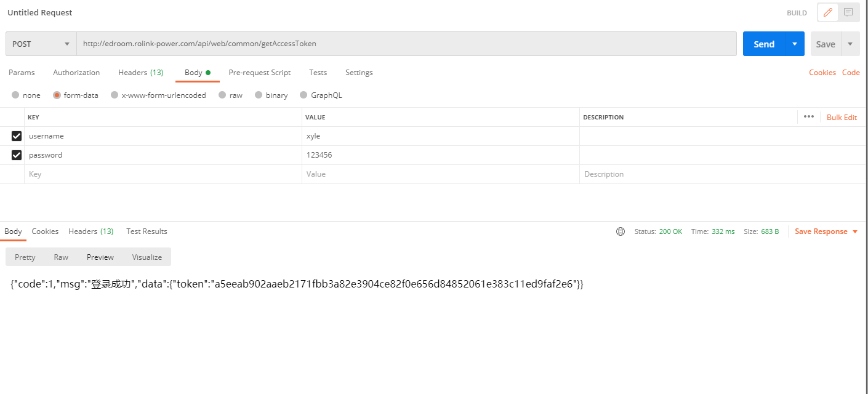Image resolution: width=868 pixels, height=394 pixels.
Task: Open the Pre-request Script tab
Action: point(259,73)
